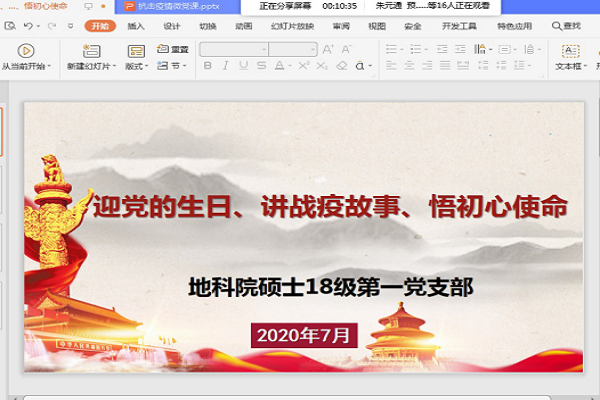
Task: Expand the 文本框 dropdown arrow
Action: (x=585, y=66)
